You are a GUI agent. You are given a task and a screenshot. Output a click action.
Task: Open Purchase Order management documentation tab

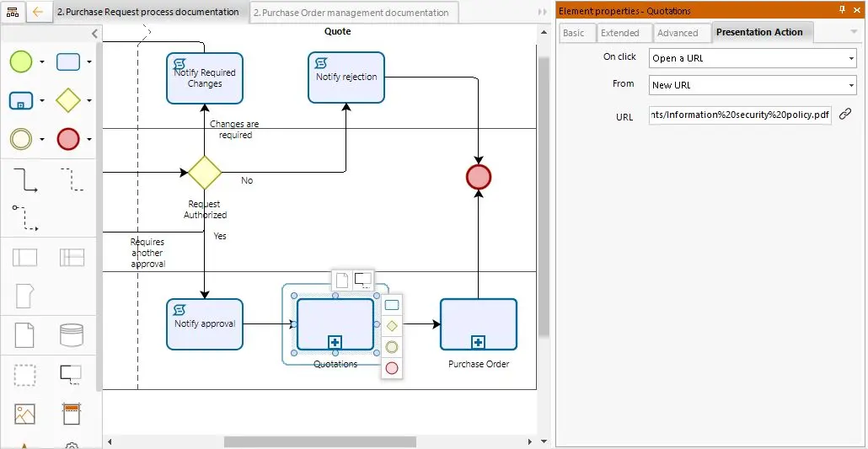pos(354,13)
